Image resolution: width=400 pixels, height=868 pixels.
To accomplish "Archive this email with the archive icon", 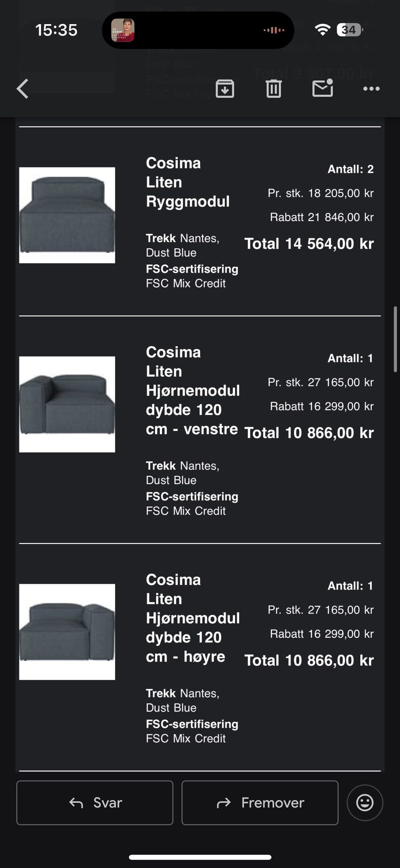I will pos(225,89).
